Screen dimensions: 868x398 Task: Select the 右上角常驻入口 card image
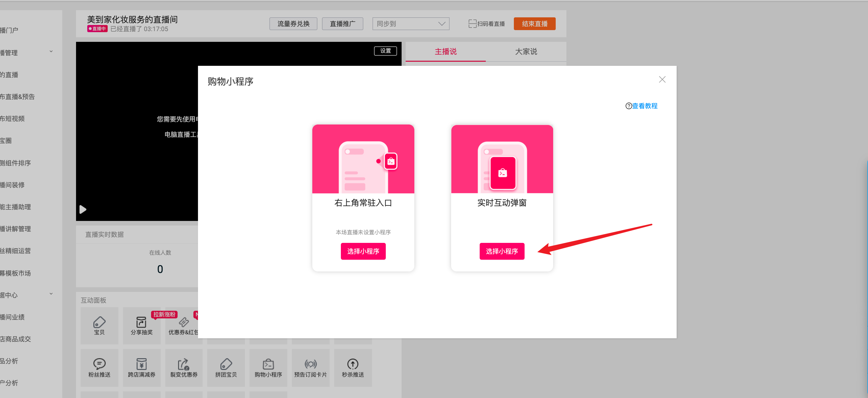pyautogui.click(x=363, y=159)
